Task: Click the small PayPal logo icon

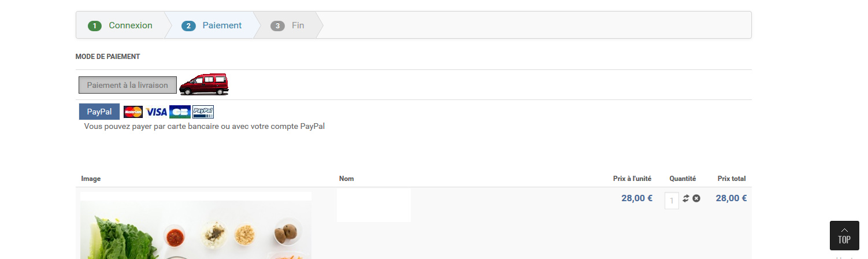Action: click(203, 112)
